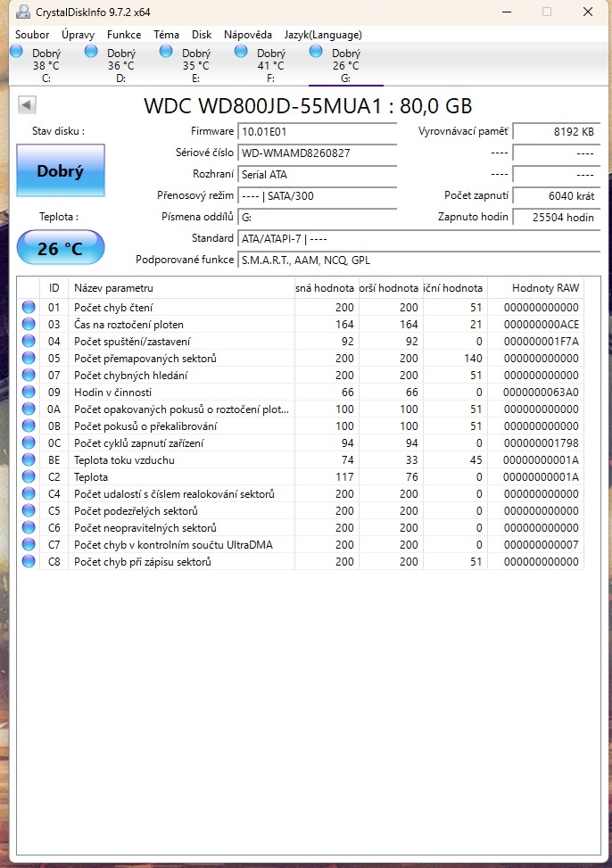This screenshot has width=612, height=868.
Task: Minimize the CrystalDiskInfo window
Action: coord(506,12)
